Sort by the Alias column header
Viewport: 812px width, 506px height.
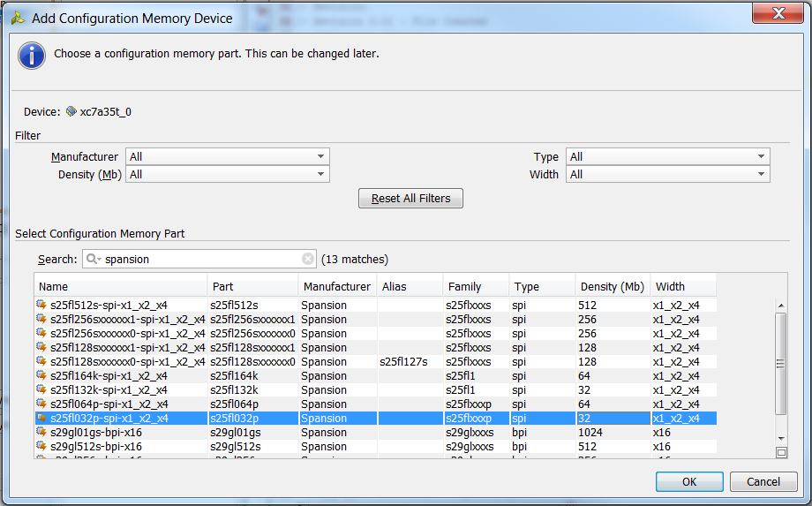(x=410, y=286)
